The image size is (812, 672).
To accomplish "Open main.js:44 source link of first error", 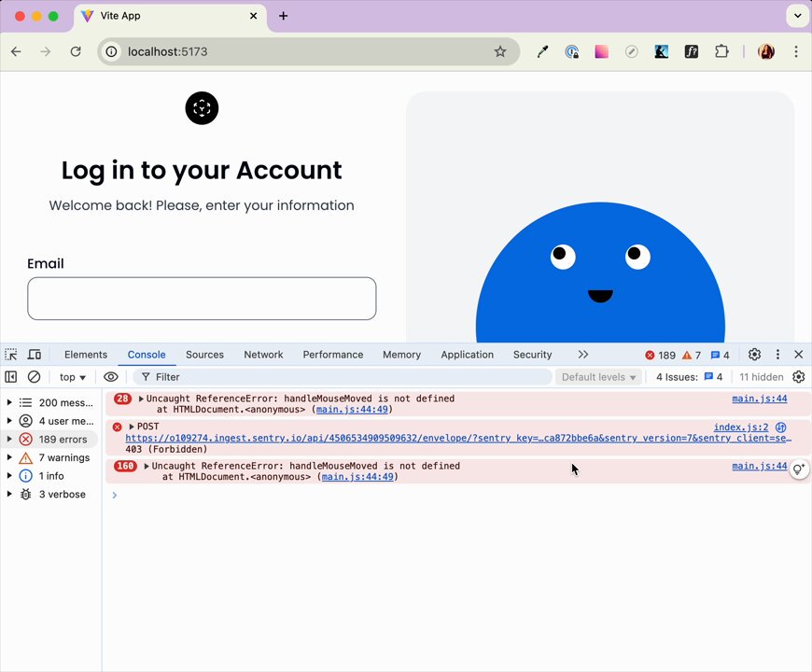I will click(759, 399).
